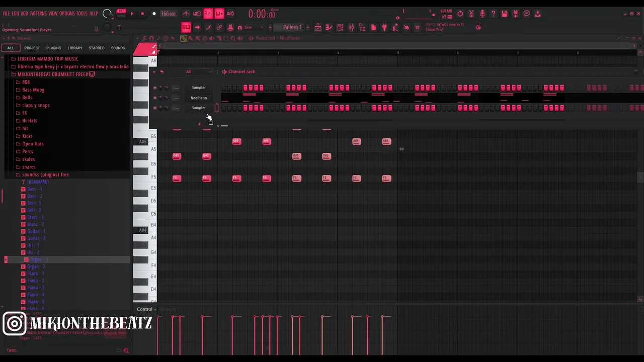Screen dimensions: 644x362
Task: Click the search magnifier at browser bottom
Action: (x=126, y=350)
